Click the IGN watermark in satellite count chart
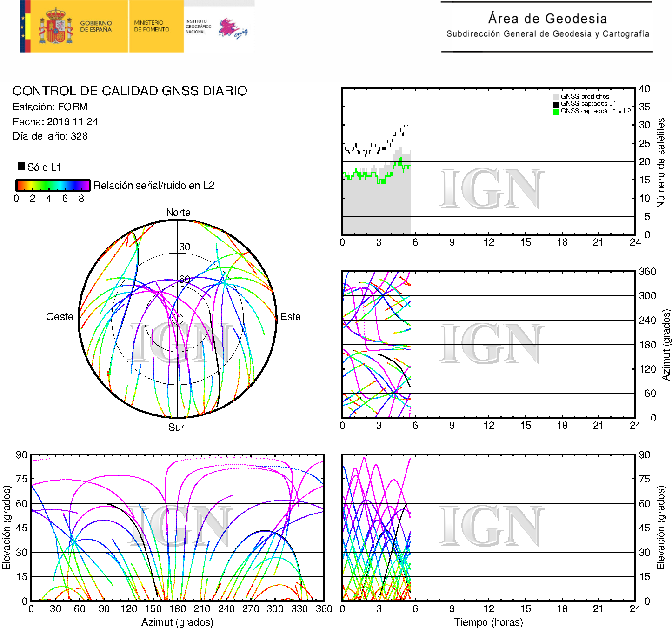This screenshot has width=672, height=628. click(x=491, y=189)
